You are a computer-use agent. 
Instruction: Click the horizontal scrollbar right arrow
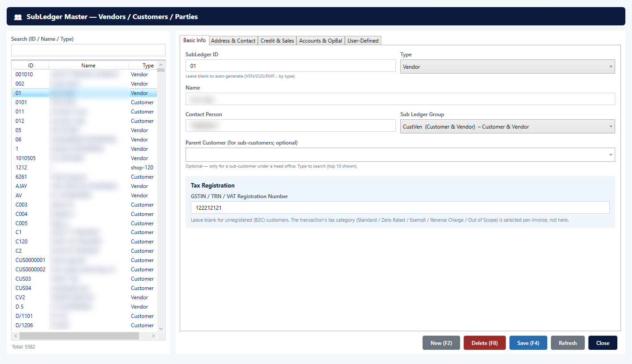click(x=153, y=336)
